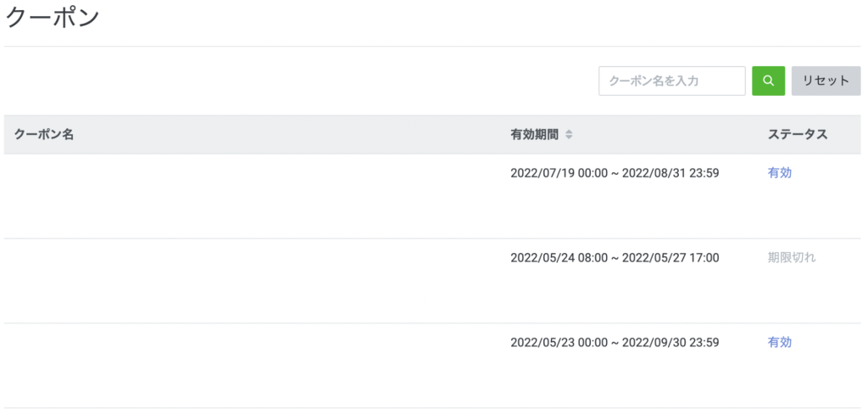Click the upward sort arrow next to 有効期間
Viewport: 868px width, 415px height.
point(569,132)
